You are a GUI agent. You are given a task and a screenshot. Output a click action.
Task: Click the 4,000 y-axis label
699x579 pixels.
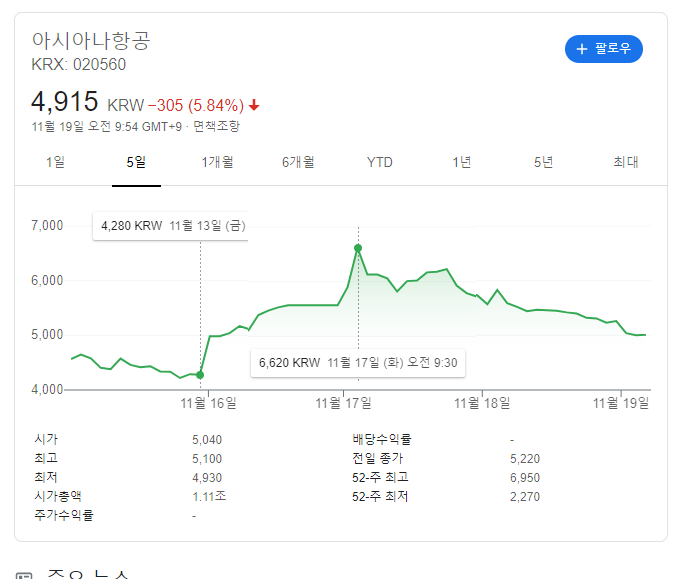tap(47, 390)
